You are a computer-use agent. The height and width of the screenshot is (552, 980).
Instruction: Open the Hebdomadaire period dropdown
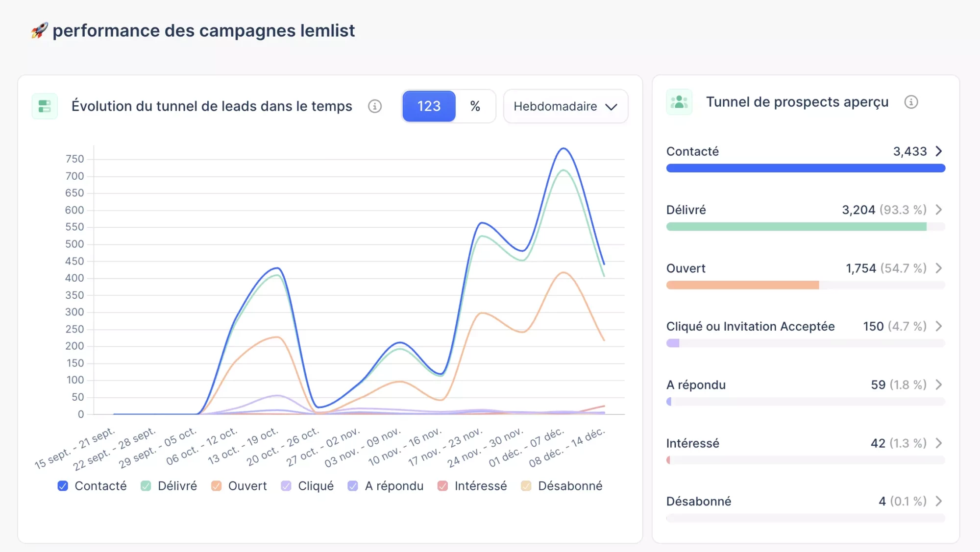click(565, 106)
